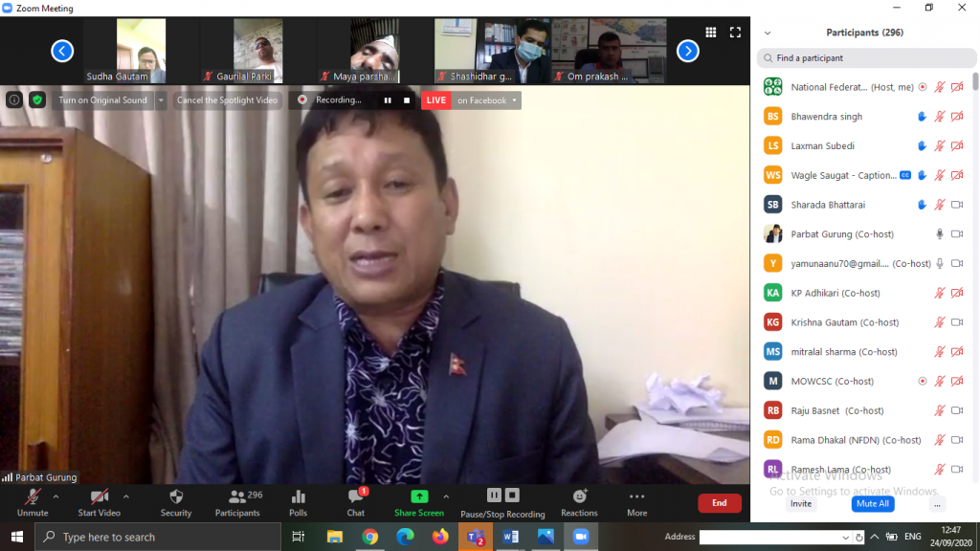Click the Find a participant search field
The image size is (980, 551).
(x=866, y=58)
